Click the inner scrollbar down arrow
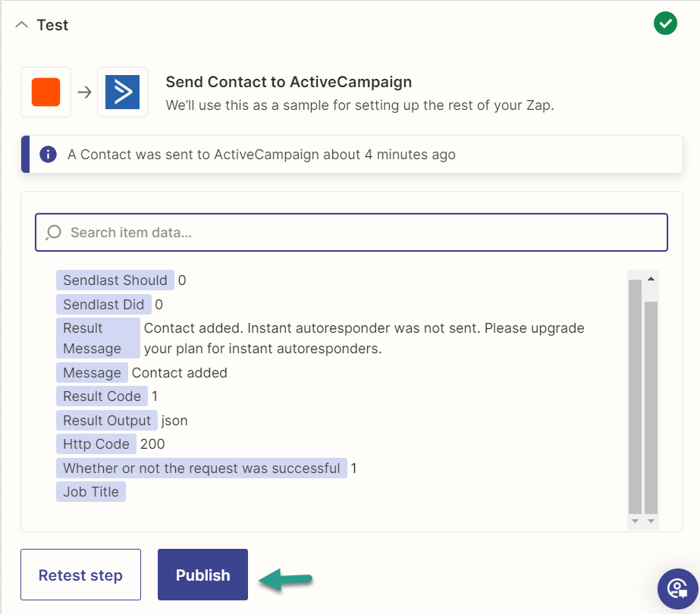This screenshot has width=700, height=614. click(x=635, y=521)
